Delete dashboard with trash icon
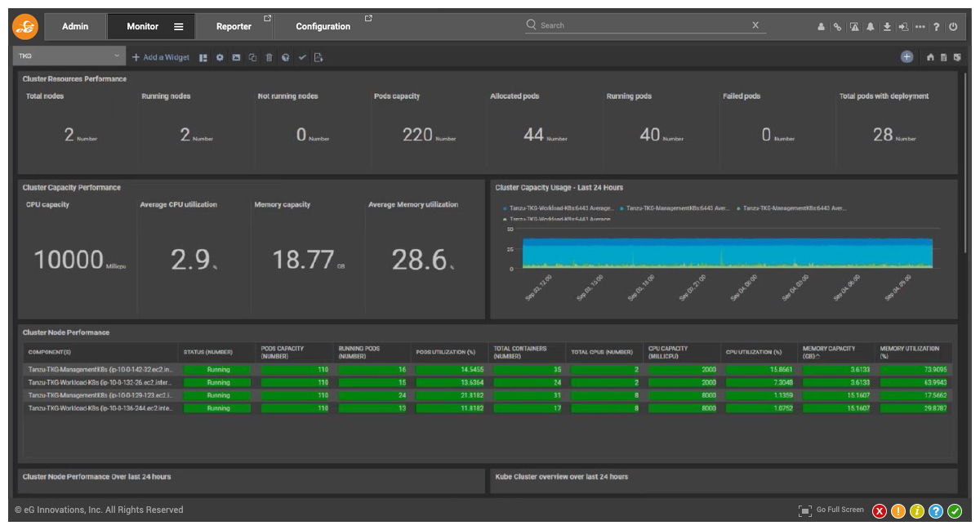980x530 pixels. 269,57
